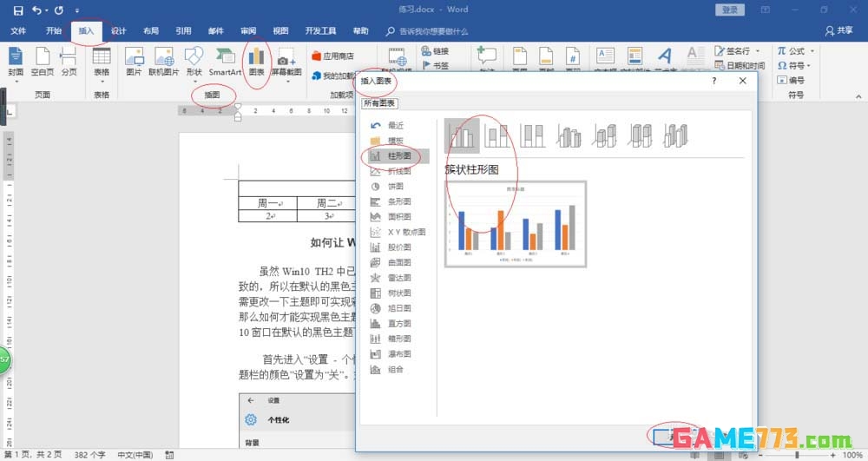Select X Y 散点图 scatter category

399,232
